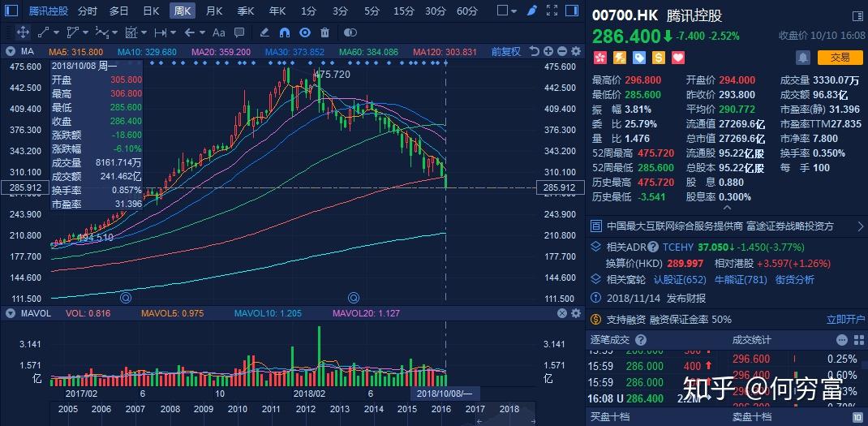This screenshot has width=868, height=426.
Task: Select the arrow annotation tool
Action: coord(190,32)
